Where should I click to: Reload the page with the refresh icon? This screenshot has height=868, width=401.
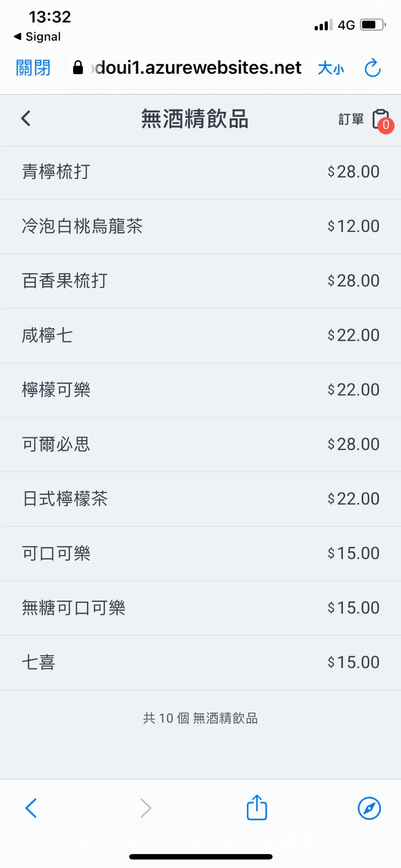point(373,68)
